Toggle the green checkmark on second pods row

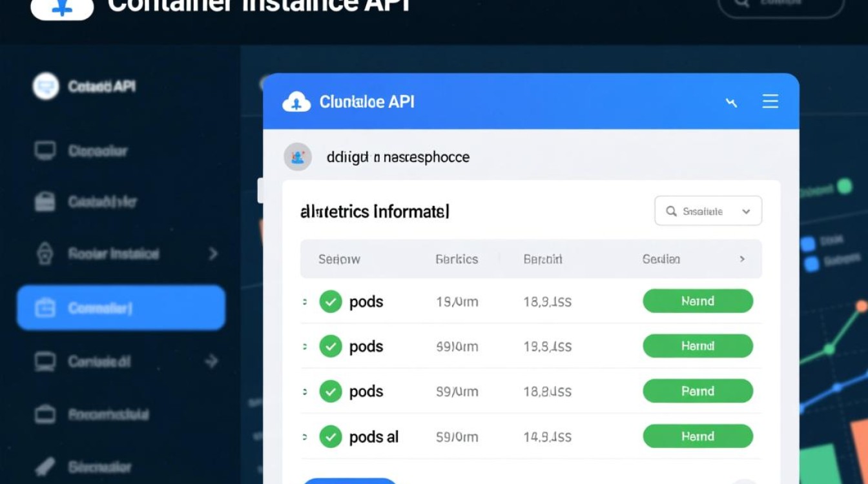pos(331,347)
